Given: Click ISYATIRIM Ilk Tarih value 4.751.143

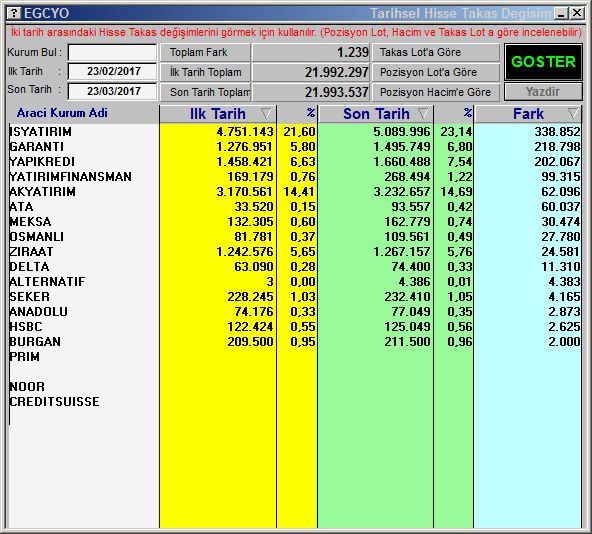Looking at the screenshot, I should click(245, 132).
